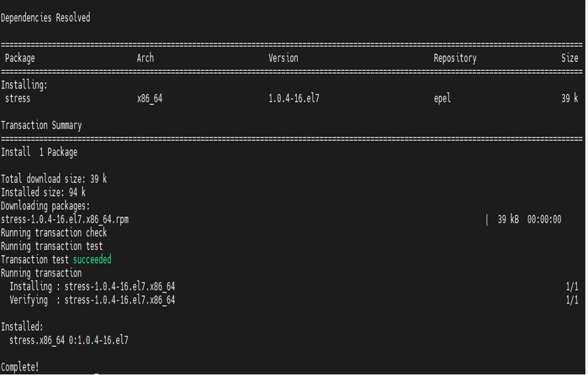Click the 'Version' column header text
Viewport: 588px width, 375px height.
click(x=283, y=58)
